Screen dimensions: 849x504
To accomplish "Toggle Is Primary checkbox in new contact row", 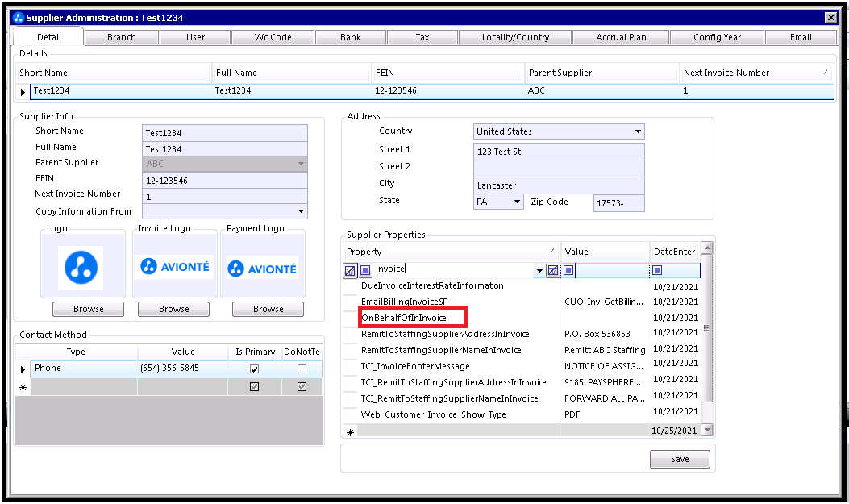I will click(x=254, y=386).
